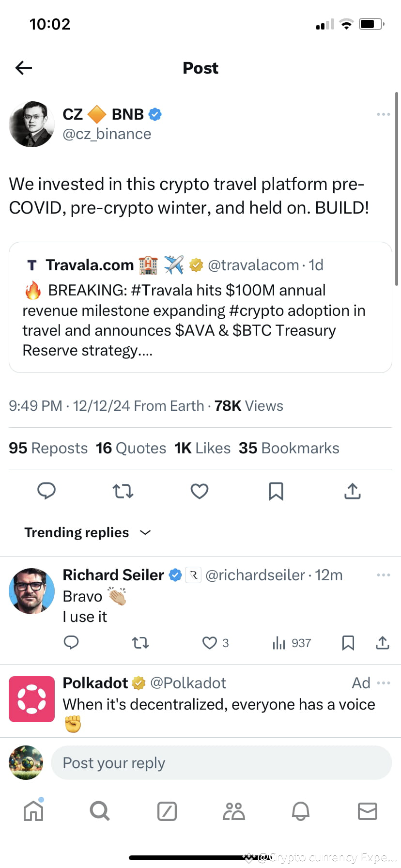Open more options on Richard Seiler's reply
This screenshot has height=868, width=401.
[383, 574]
